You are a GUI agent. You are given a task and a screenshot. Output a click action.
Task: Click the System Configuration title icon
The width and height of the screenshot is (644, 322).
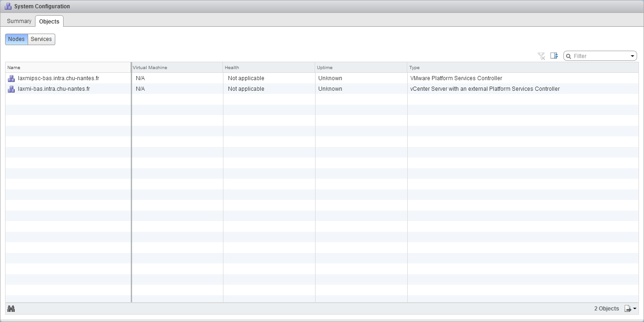(8, 6)
